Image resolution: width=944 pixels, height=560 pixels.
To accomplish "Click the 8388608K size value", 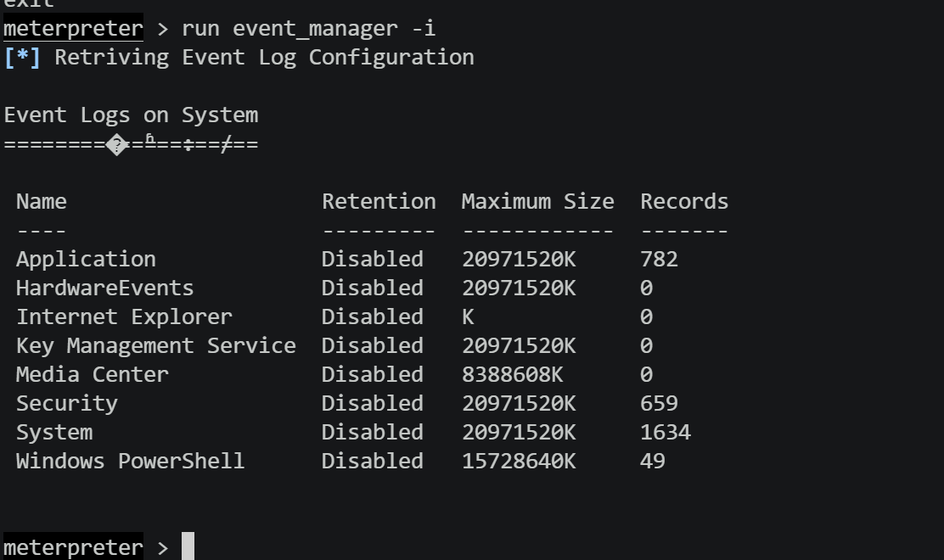I will [513, 375].
